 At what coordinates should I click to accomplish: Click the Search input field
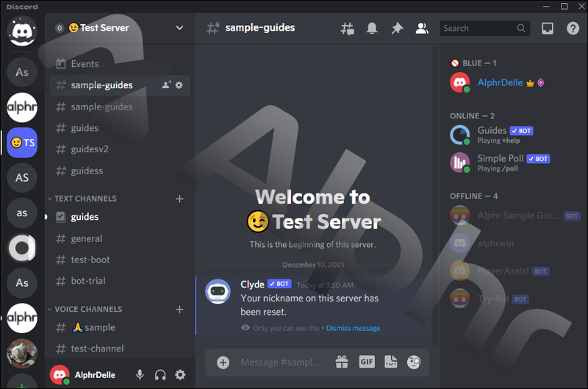(484, 29)
